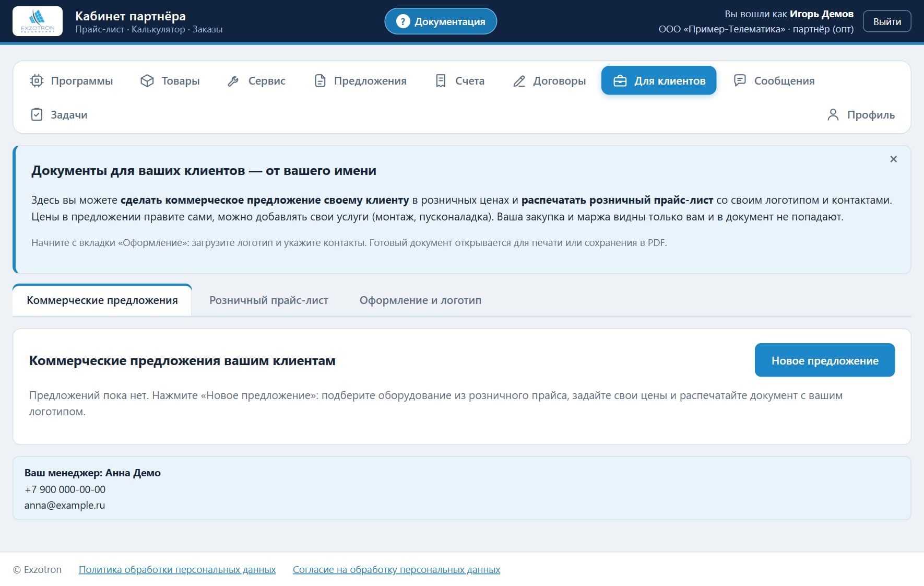The height and width of the screenshot is (586, 924).
Task: Open the Оформление и логотип tab
Action: [x=420, y=300]
